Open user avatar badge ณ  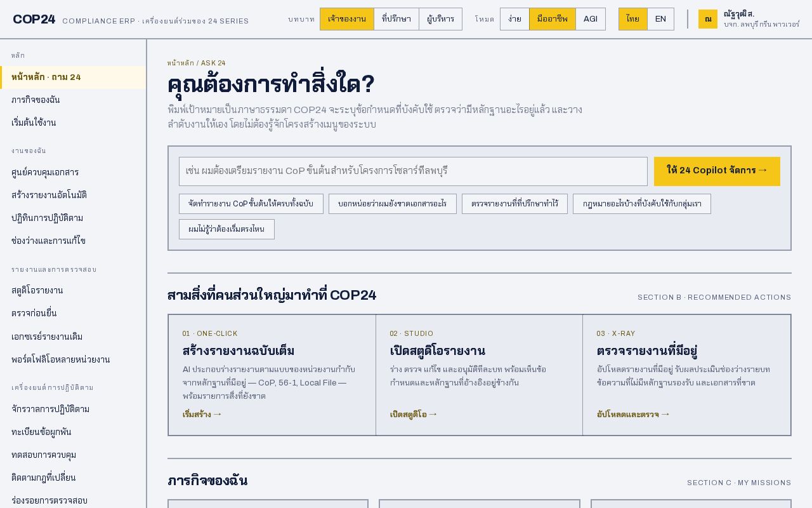point(708,19)
